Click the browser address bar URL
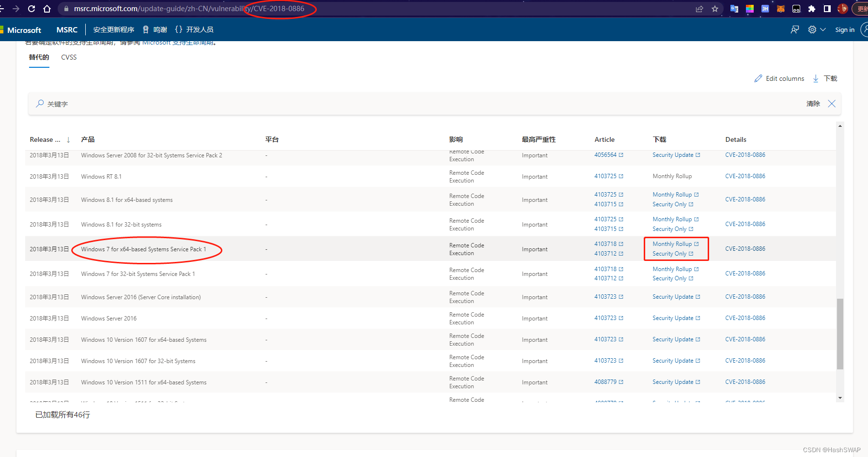This screenshot has width=868, height=457. point(189,9)
